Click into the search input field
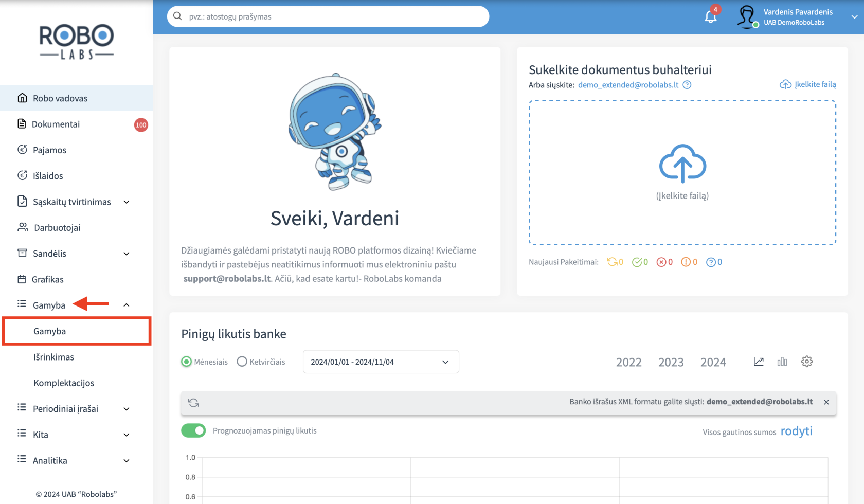 coord(328,16)
